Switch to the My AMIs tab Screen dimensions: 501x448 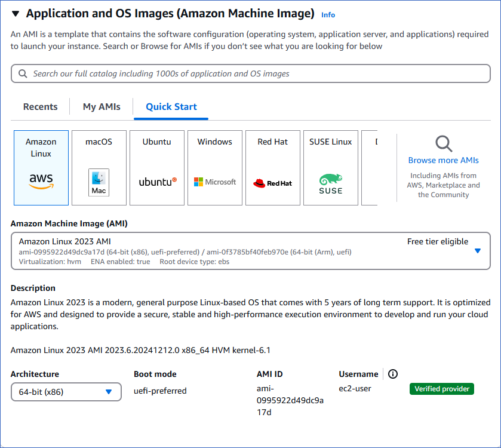pos(102,107)
